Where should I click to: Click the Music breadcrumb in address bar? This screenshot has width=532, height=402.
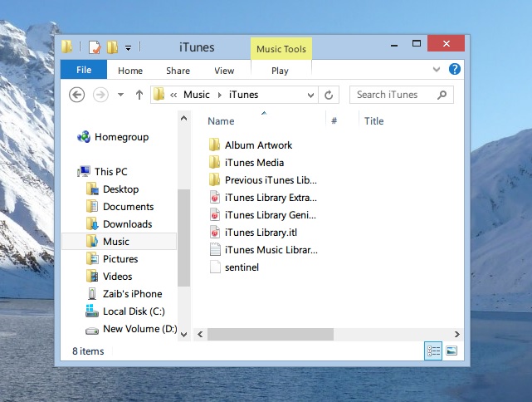click(197, 95)
